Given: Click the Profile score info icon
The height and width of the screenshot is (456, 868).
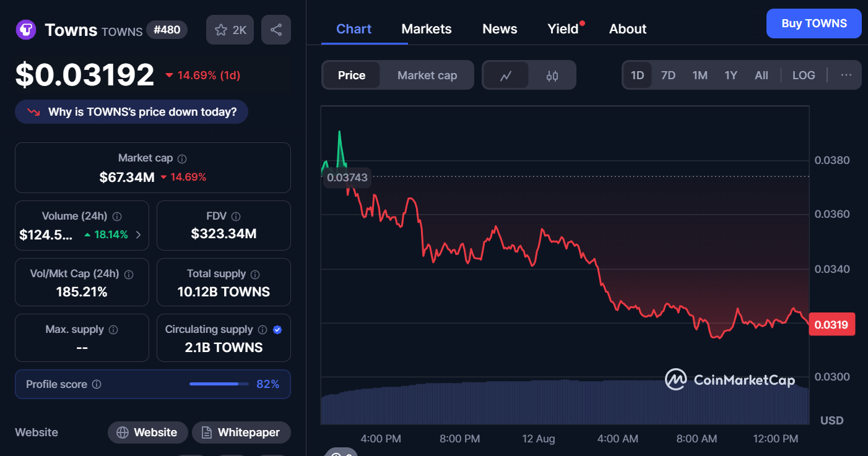Looking at the screenshot, I should [97, 384].
